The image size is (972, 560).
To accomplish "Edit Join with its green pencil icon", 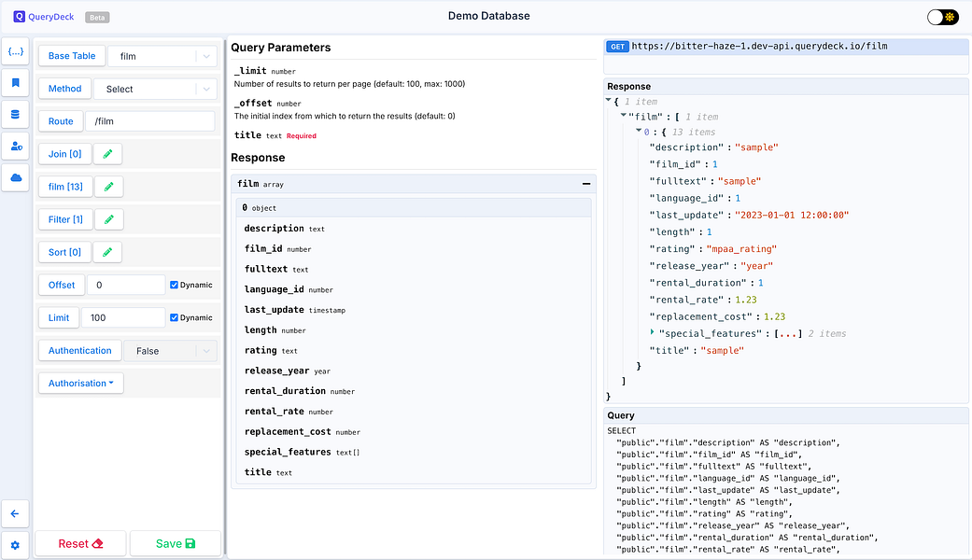I will coord(108,154).
